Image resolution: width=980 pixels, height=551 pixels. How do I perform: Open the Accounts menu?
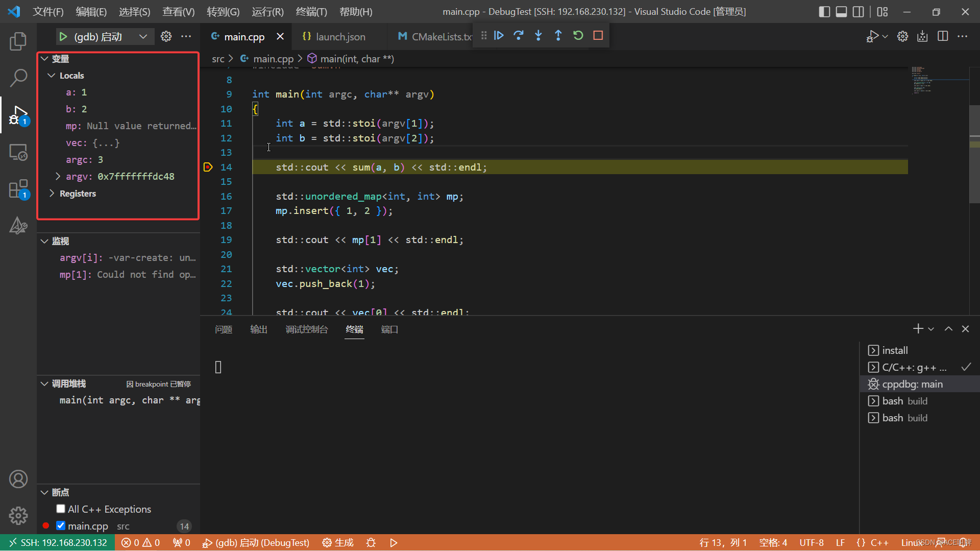(18, 479)
